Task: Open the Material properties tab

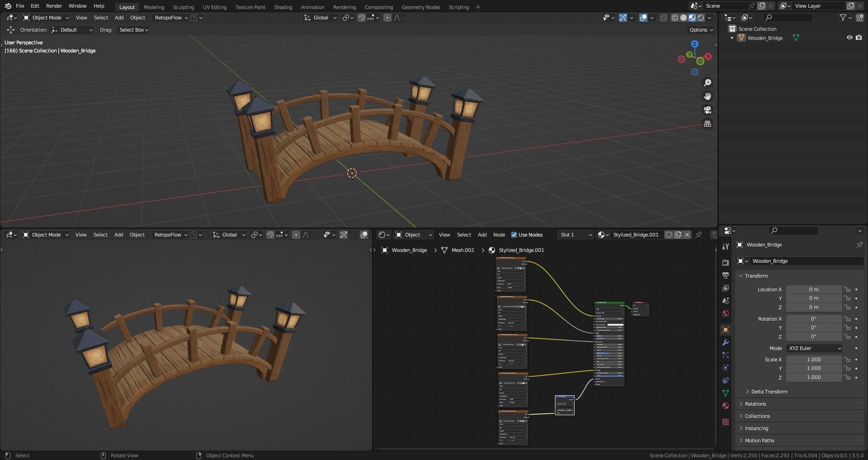Action: click(726, 406)
